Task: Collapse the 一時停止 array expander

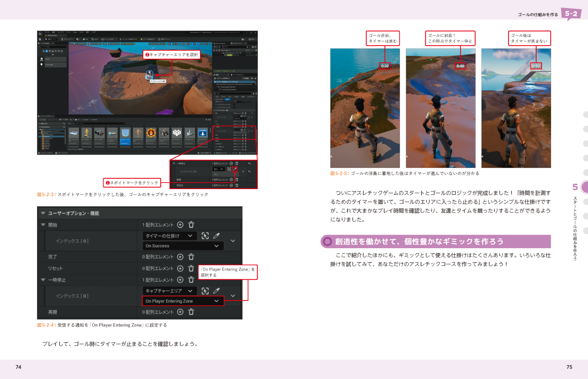Action: (43, 280)
